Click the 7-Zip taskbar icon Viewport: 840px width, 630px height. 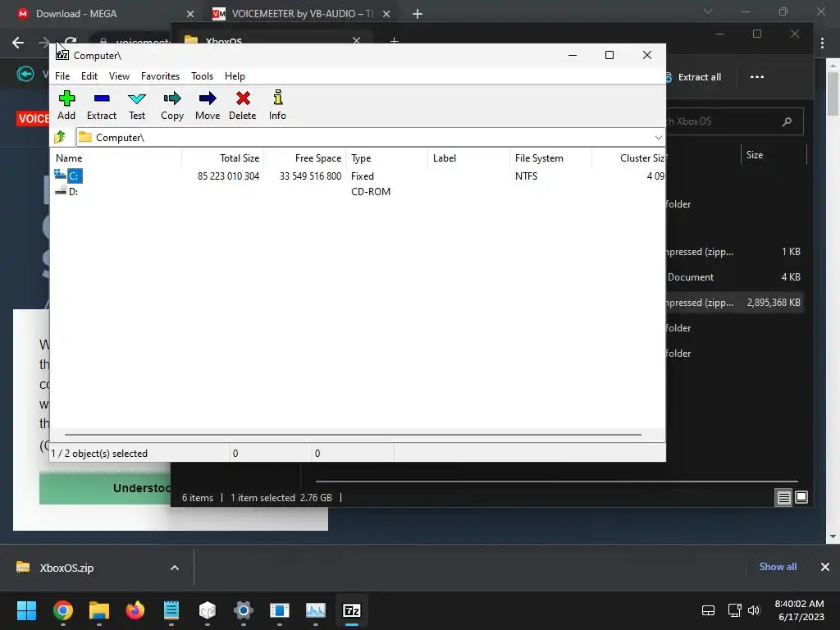pyautogui.click(x=351, y=610)
